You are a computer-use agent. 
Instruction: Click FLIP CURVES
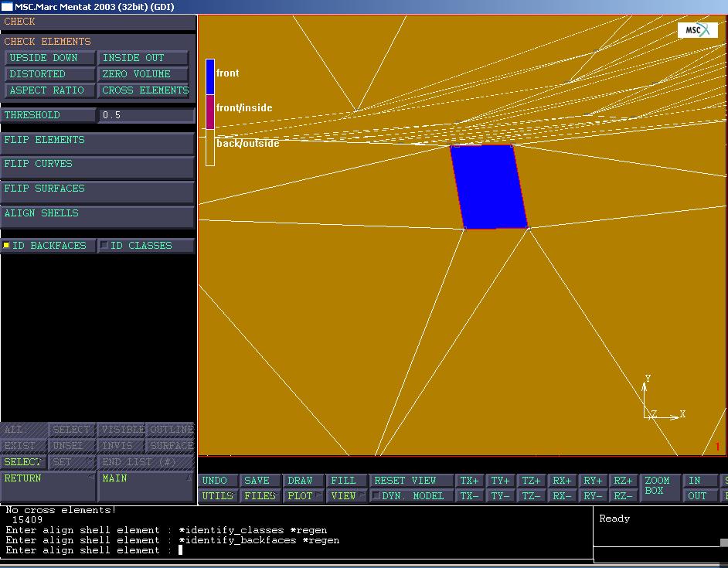tap(97, 167)
